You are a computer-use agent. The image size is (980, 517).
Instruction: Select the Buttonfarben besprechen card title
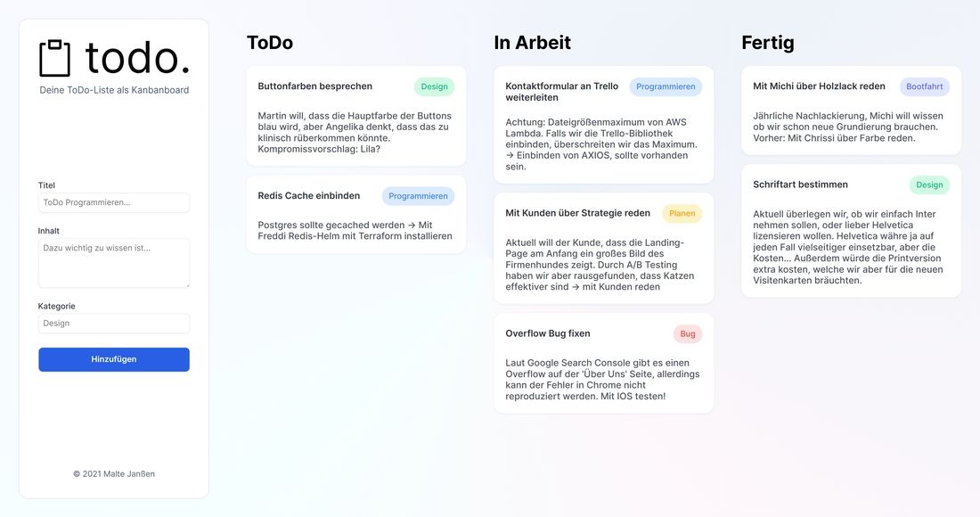315,86
